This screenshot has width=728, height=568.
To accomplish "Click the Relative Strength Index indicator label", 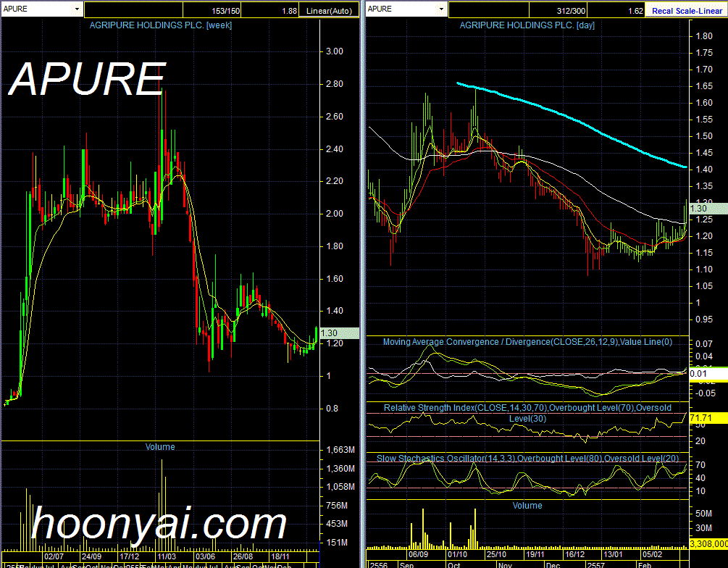I will (x=527, y=413).
